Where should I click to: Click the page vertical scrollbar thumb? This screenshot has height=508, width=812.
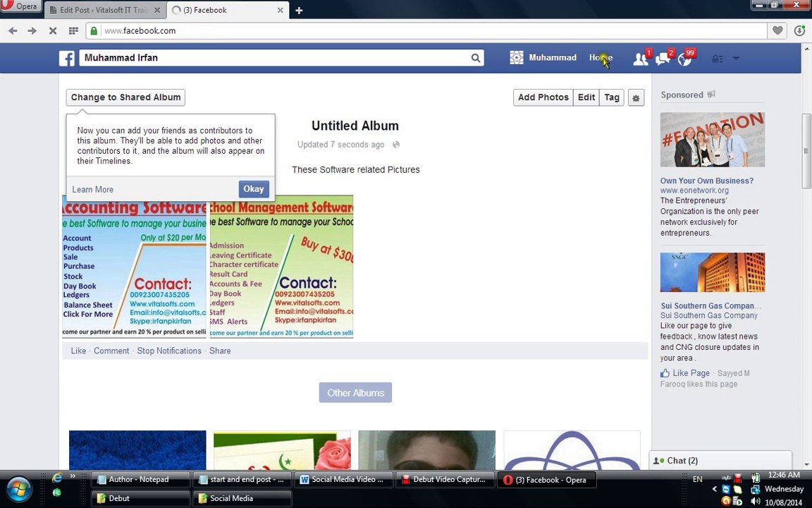pos(806,152)
